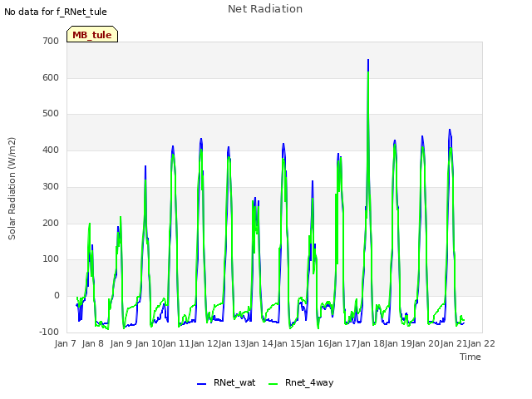
Task: Click the green Rnet_4way legend swatch
Action: (273, 384)
